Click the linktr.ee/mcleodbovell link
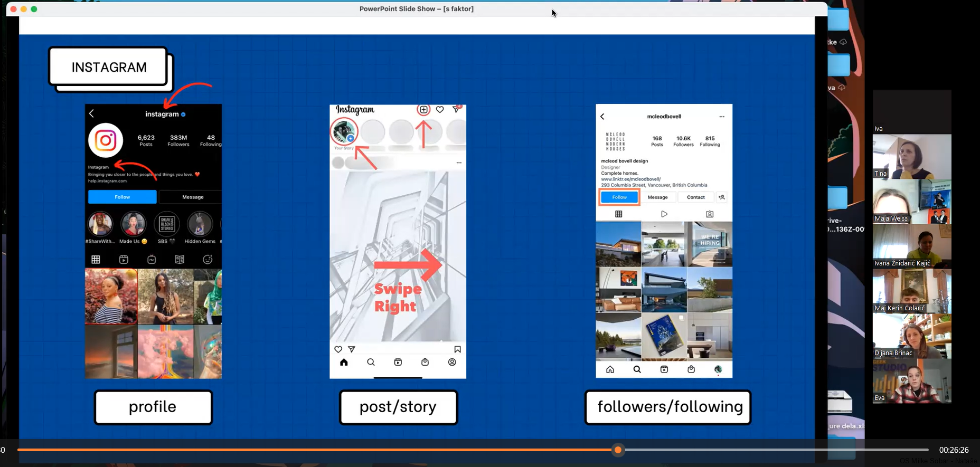 coord(631,179)
